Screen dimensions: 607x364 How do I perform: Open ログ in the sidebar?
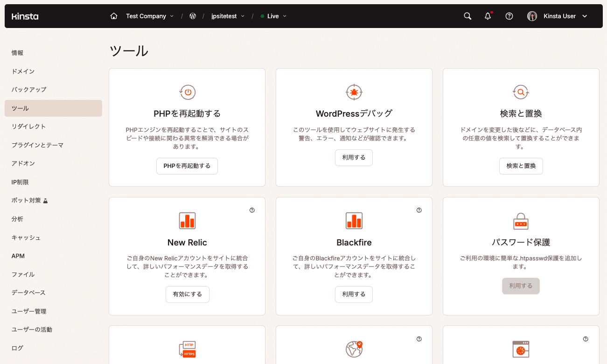click(53, 348)
